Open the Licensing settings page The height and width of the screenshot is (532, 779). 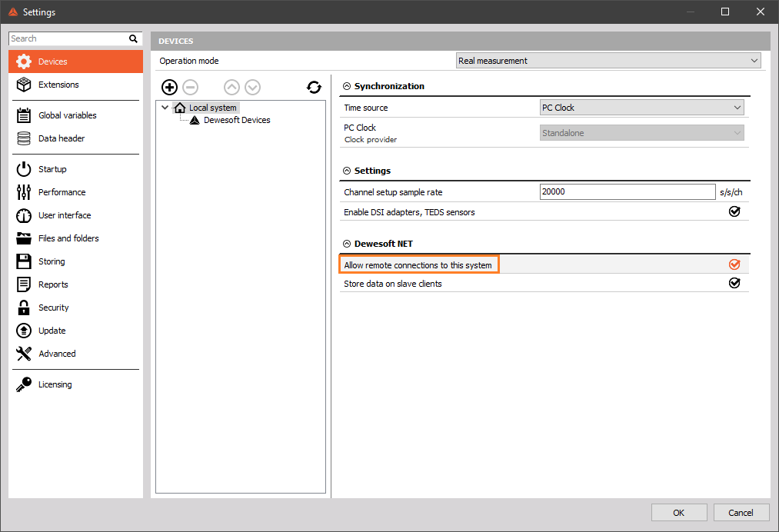pos(75,384)
